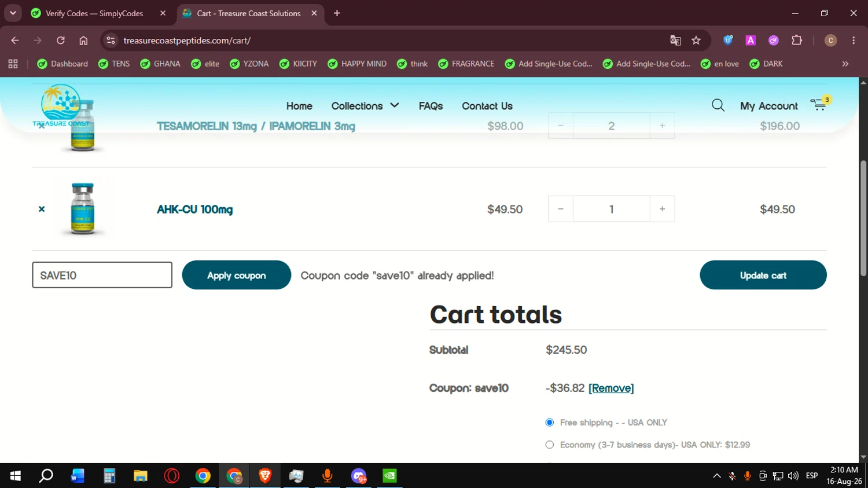The image size is (868, 488).
Task: Open the KIICITY bookmark
Action: click(x=298, y=64)
